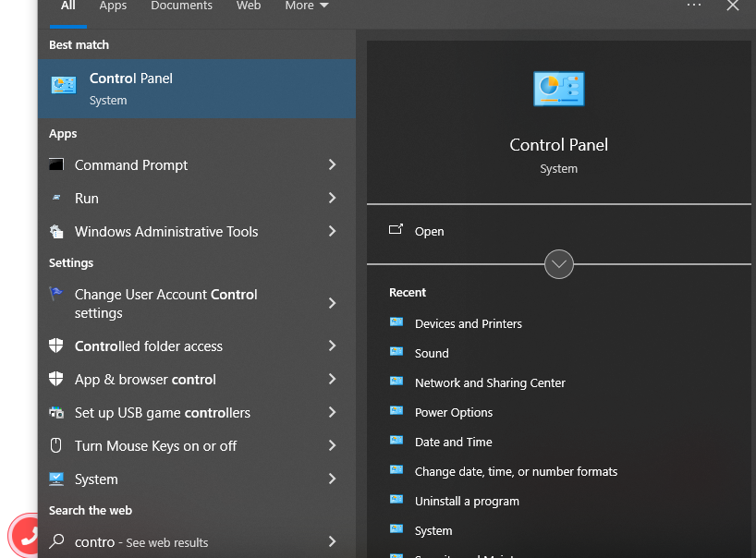Click the Turn Mouse Keys mouse icon
The width and height of the screenshot is (756, 558).
[56, 445]
